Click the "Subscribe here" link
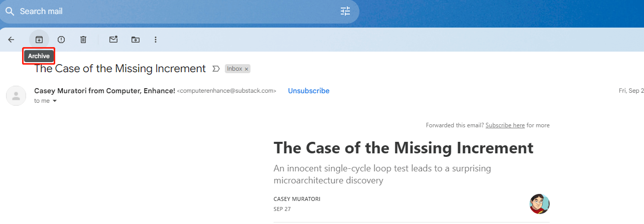 505,125
